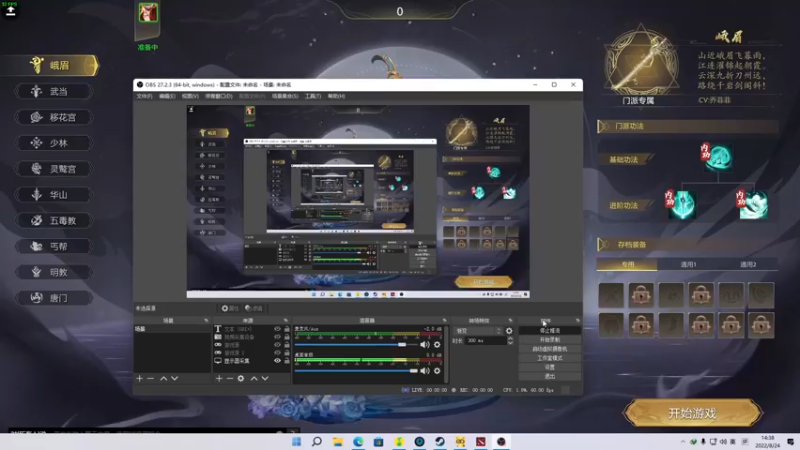Switch to the 通用2 equipment tab
This screenshot has width=800, height=450.
click(x=747, y=264)
